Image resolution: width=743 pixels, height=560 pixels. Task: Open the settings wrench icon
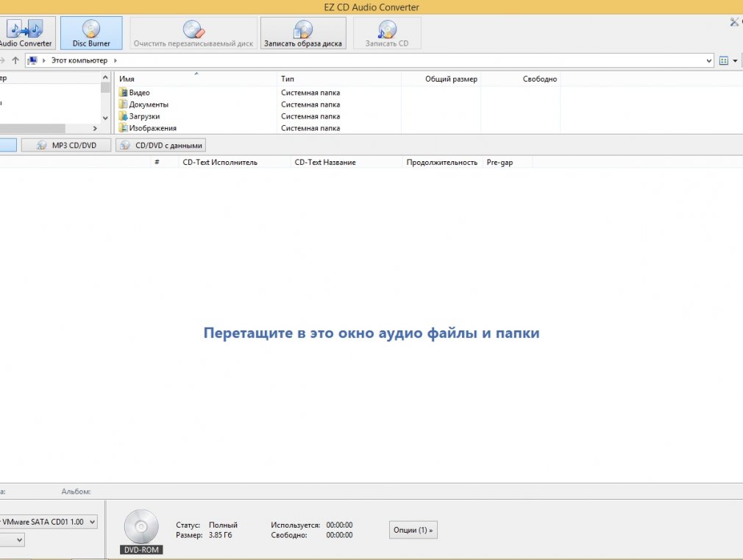[x=734, y=22]
